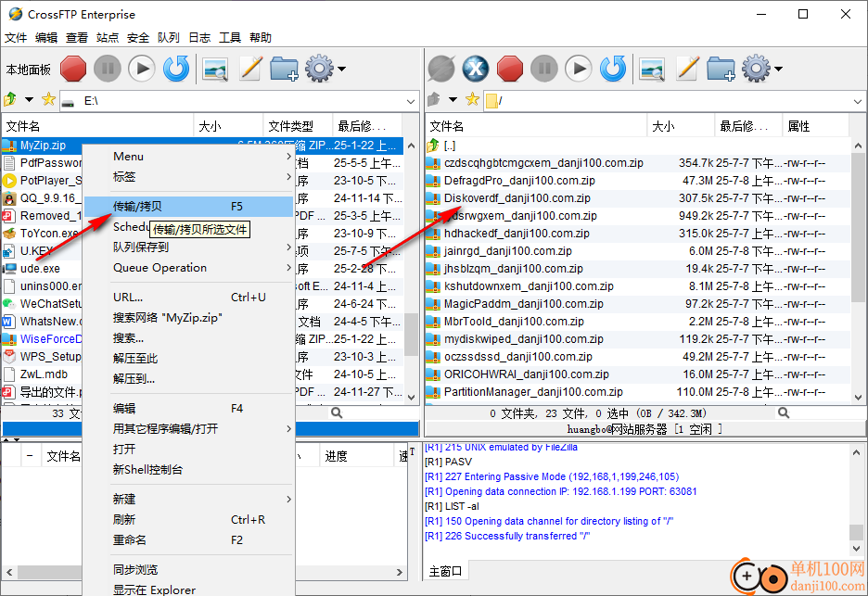Click the remote panel Settings gear icon
This screenshot has width=868, height=596.
pyautogui.click(x=756, y=70)
